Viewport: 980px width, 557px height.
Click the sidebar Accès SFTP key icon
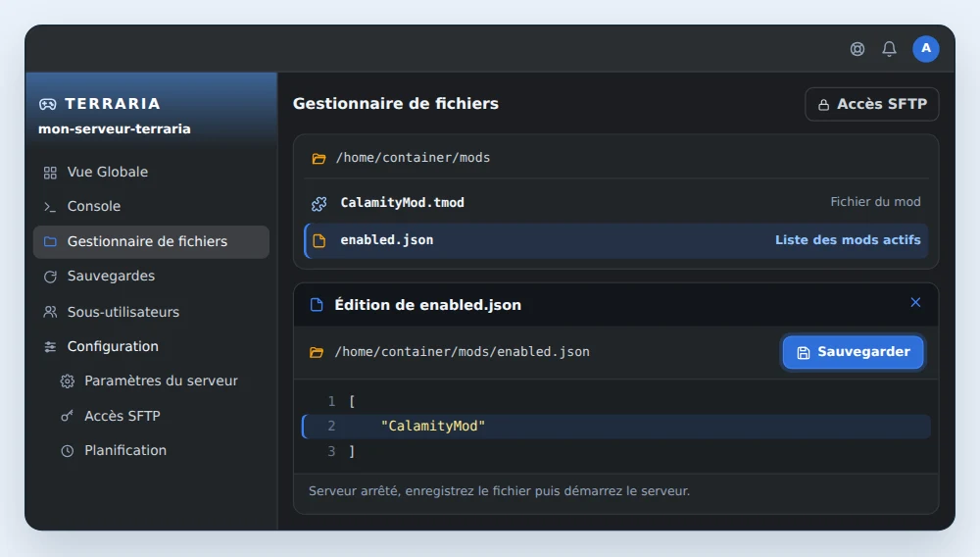(67, 416)
